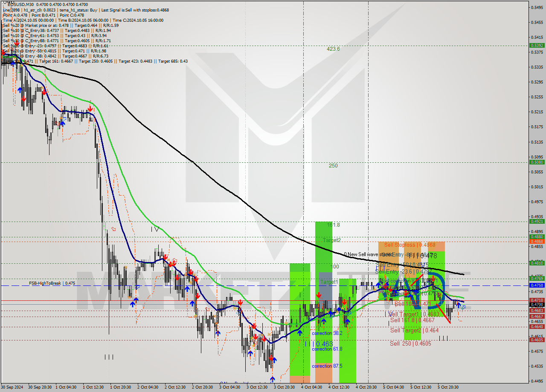The height and width of the screenshot is (392, 546).
Task: Click the red 0.4683 price tag
Action: (537, 310)
